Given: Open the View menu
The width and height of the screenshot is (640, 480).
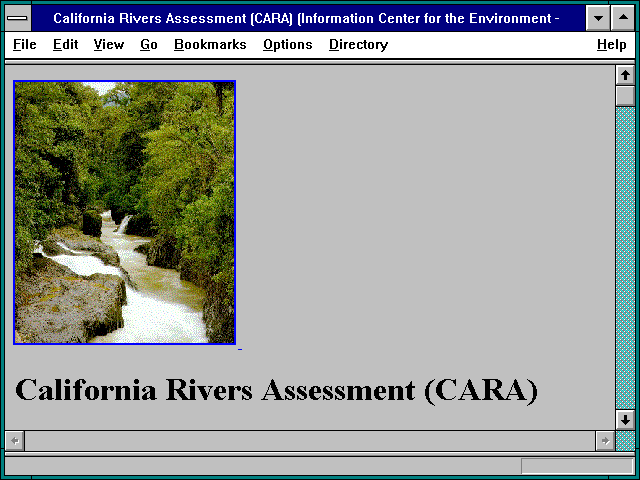Looking at the screenshot, I should click(x=109, y=44).
